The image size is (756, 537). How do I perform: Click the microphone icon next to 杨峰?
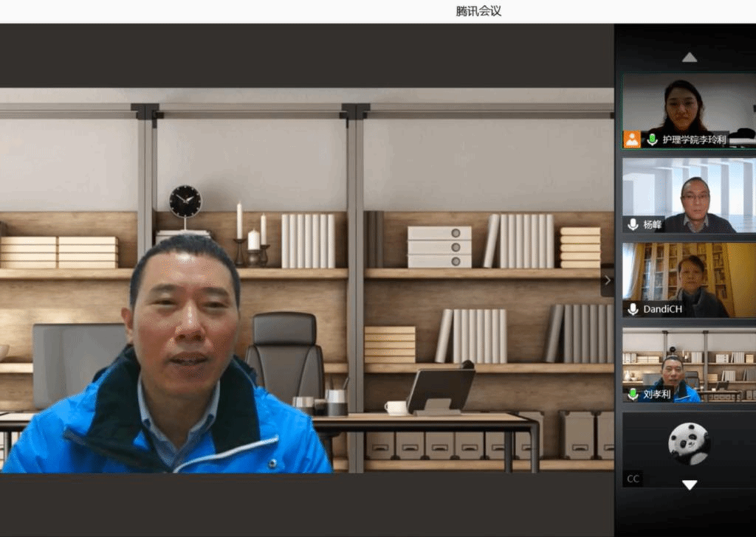(633, 224)
